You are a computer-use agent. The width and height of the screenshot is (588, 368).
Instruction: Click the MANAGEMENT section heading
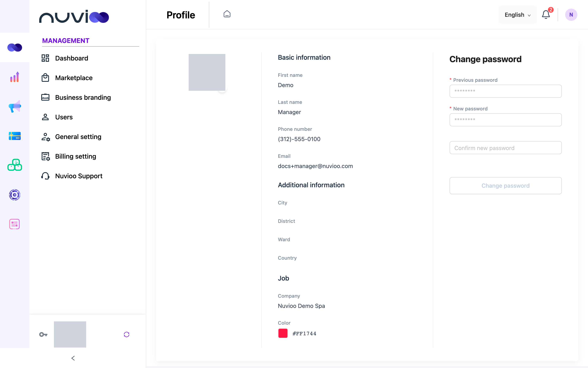point(66,41)
